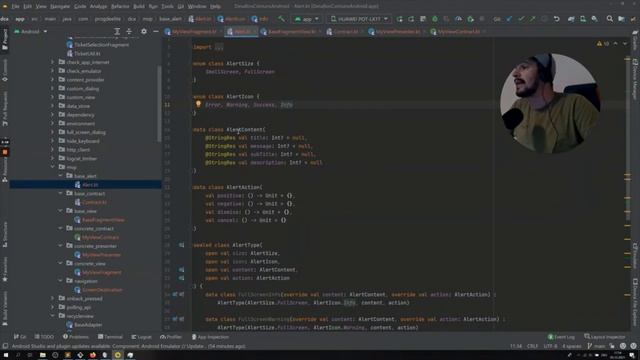The height and width of the screenshot is (360, 640).
Task: Expand the onback_pressed folder
Action: 52,299
